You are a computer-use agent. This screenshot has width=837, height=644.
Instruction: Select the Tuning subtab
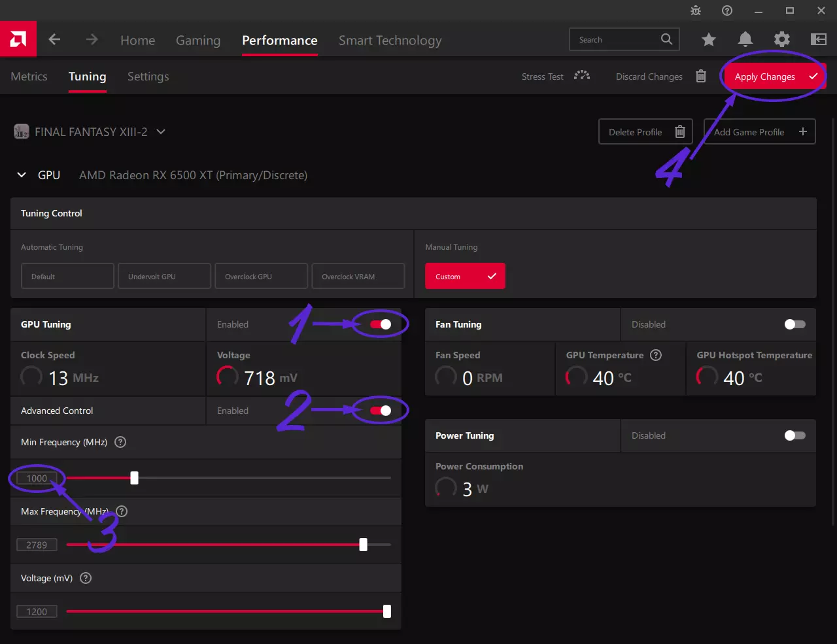click(x=88, y=76)
